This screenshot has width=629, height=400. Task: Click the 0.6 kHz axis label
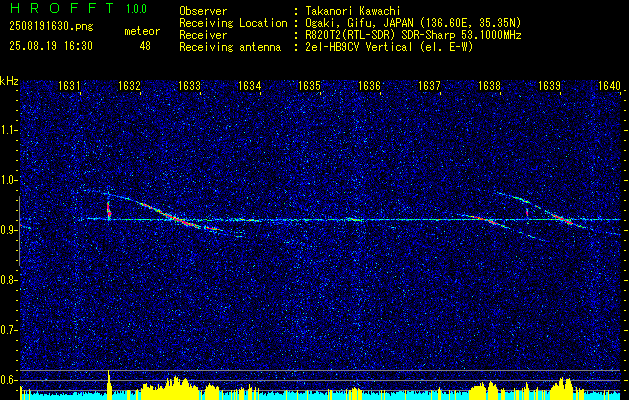9,380
